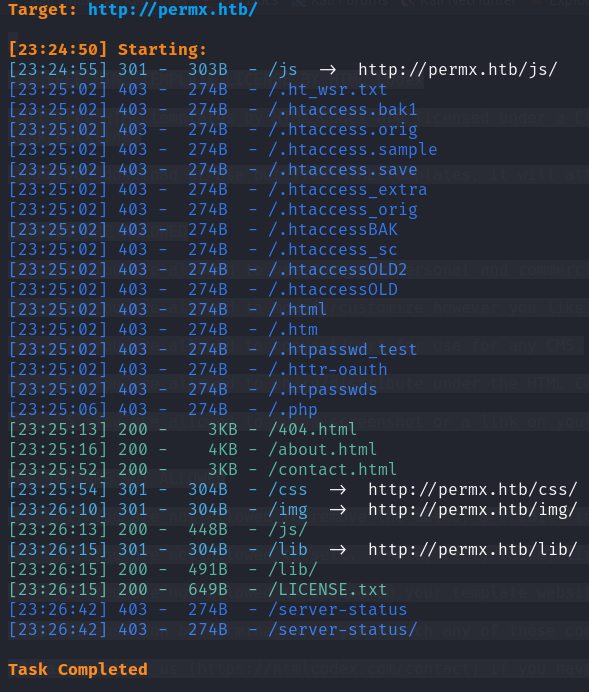Click the [23:25:06] timestamp
The image size is (589, 692).
point(58,410)
